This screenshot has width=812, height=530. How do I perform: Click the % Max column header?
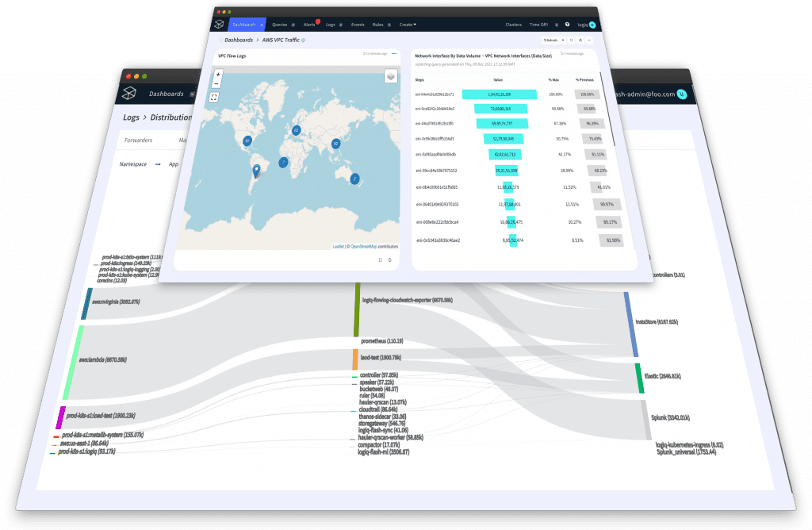coord(553,80)
